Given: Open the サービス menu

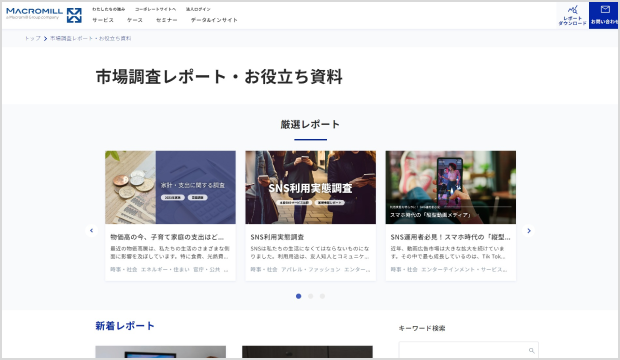Looking at the screenshot, I should 103,20.
